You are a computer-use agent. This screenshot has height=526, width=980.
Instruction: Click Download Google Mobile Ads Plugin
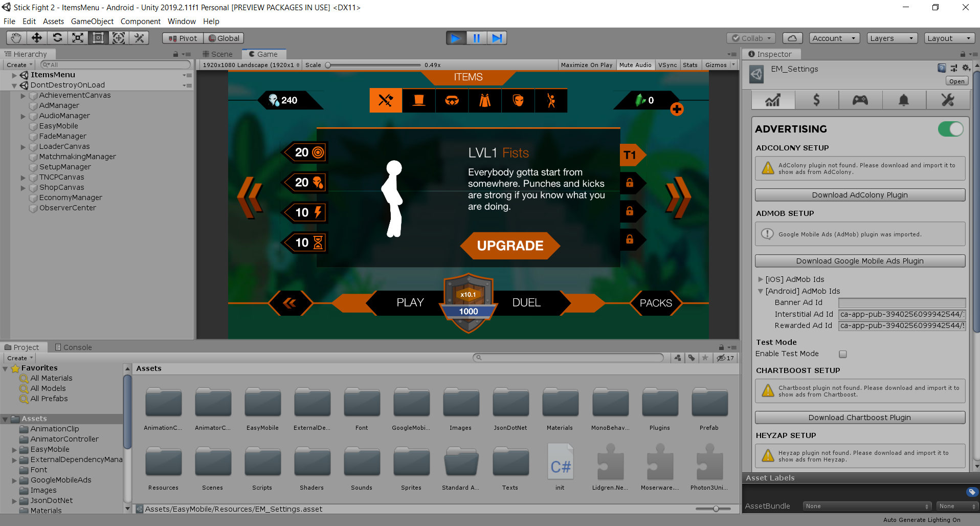(860, 261)
